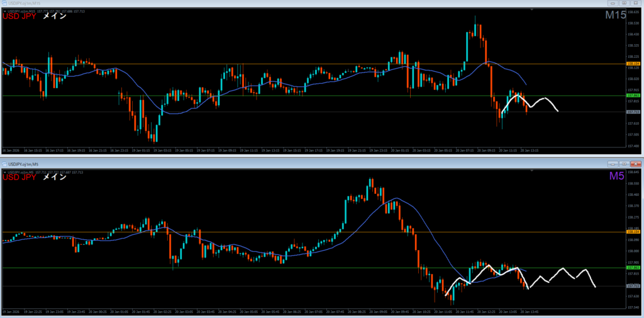The image size is (644, 318).
Task: Click the M5 chart window's title bar icon
Action: coord(4,164)
